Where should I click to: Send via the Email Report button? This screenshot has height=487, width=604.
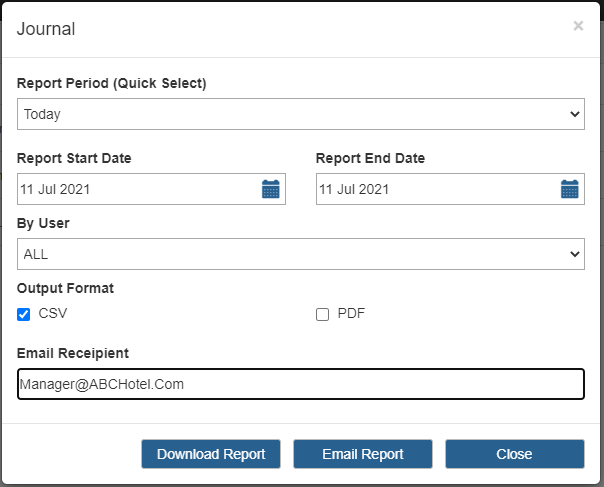click(x=363, y=454)
